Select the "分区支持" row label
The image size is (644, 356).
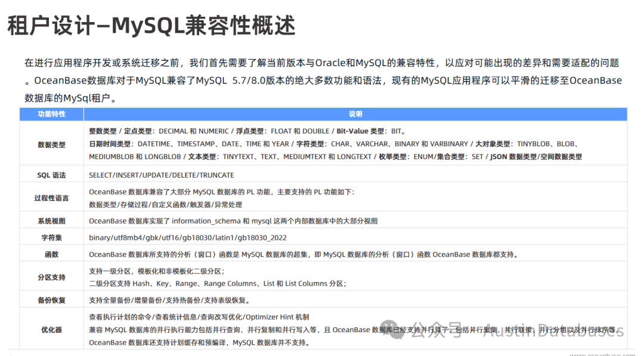coord(52,277)
